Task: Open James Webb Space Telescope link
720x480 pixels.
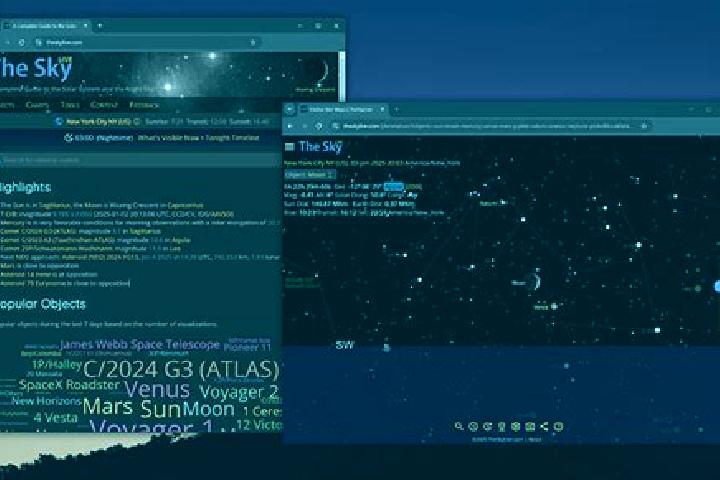Action: tap(140, 344)
